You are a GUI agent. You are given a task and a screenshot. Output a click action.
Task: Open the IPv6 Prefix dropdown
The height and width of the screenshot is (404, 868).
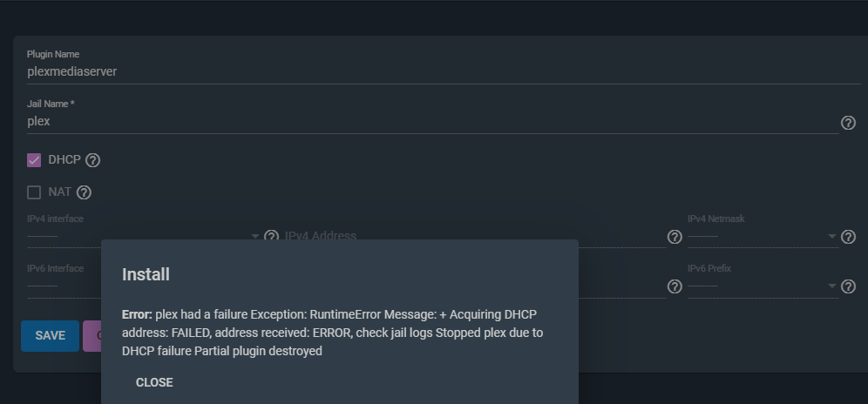[762, 286]
